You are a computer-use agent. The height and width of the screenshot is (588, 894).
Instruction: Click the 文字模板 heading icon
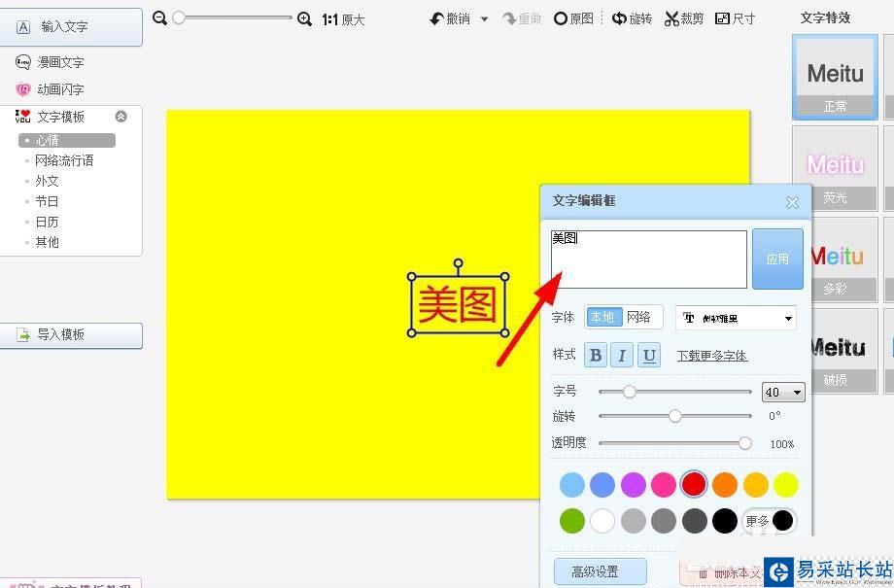[22, 117]
